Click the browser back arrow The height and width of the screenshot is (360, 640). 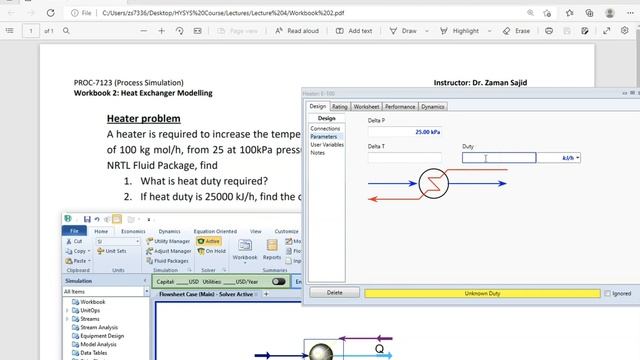click(11, 13)
